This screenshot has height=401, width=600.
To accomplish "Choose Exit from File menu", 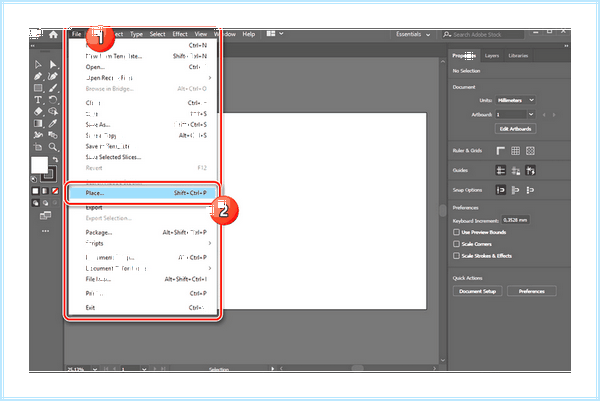I will [x=143, y=308].
